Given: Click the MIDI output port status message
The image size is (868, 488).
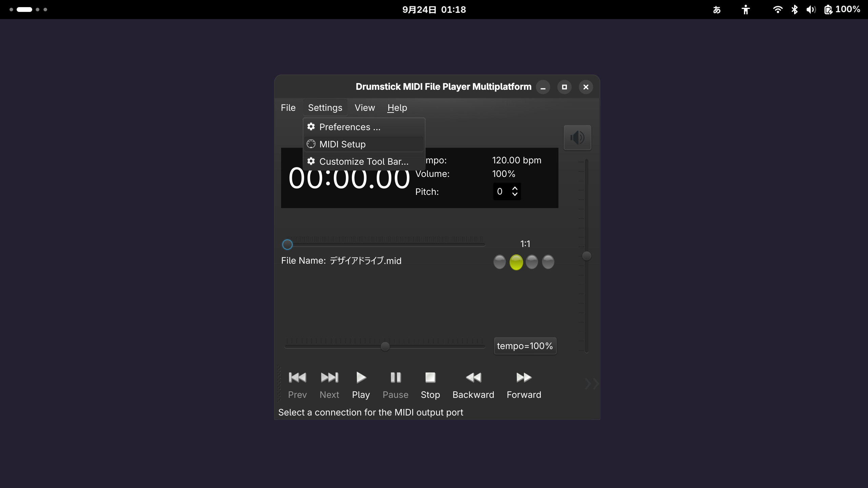Looking at the screenshot, I should [371, 412].
